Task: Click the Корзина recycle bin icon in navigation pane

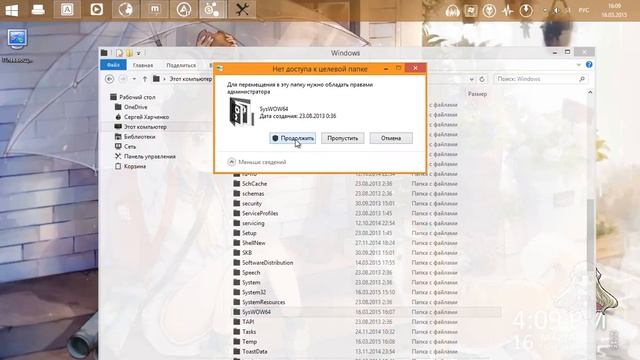Action: 118,166
